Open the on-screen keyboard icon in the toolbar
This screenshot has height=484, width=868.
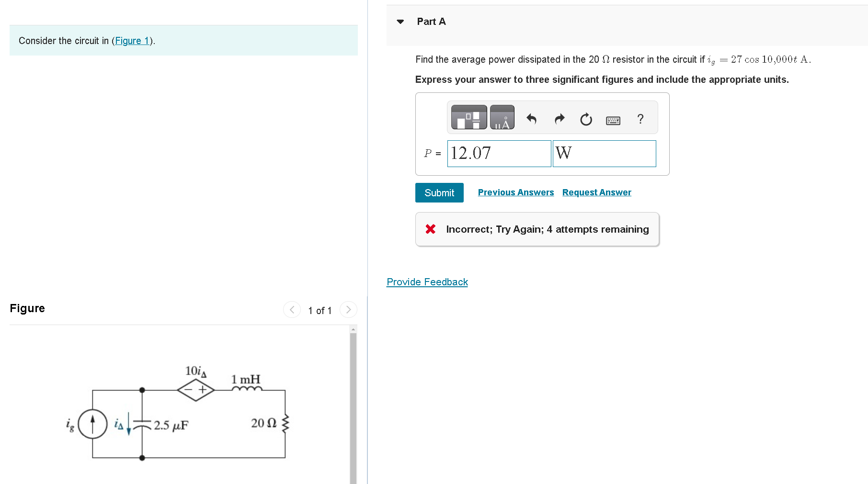[614, 119]
